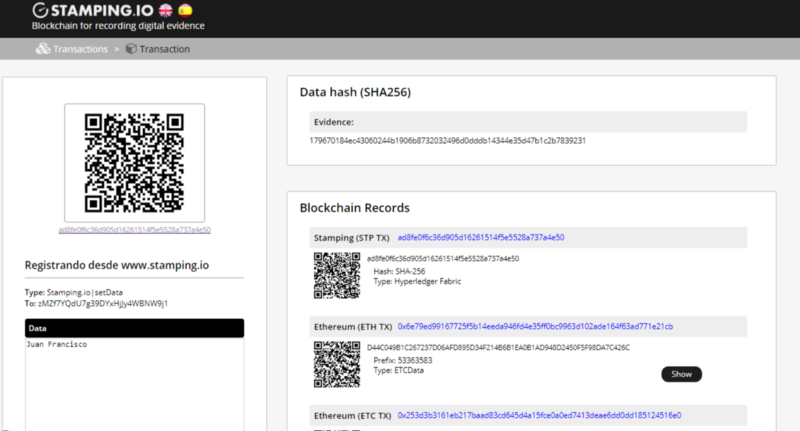800x431 pixels.
Task: Click the 'Prefix: 53363583' text
Action: tap(403, 360)
